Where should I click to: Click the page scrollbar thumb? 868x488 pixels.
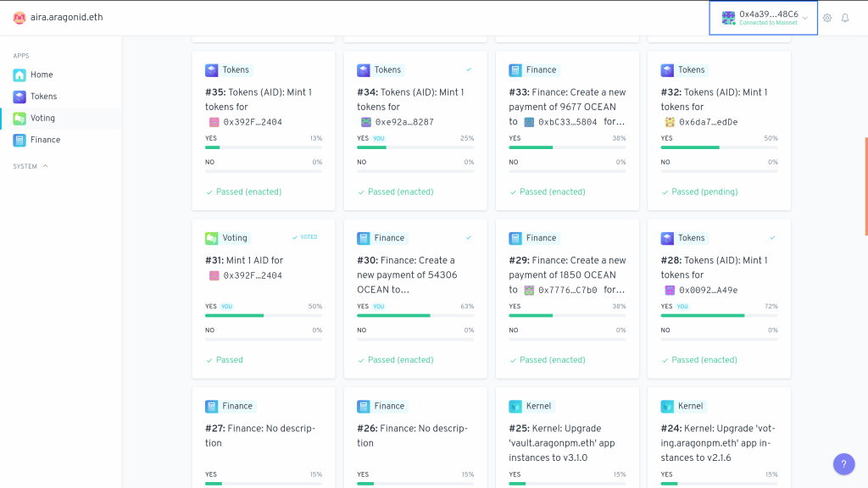point(865,186)
